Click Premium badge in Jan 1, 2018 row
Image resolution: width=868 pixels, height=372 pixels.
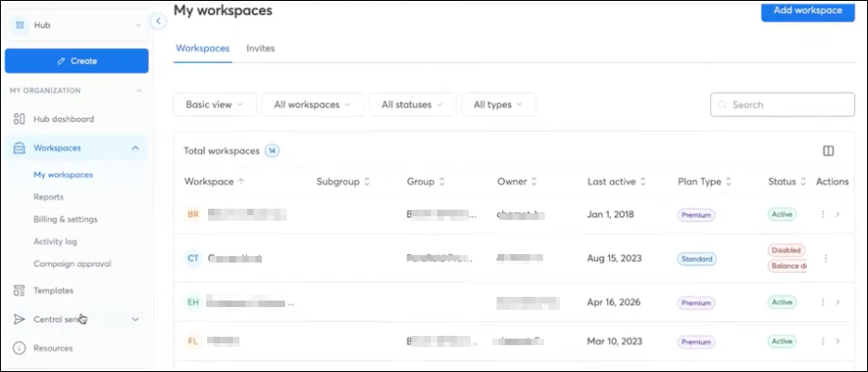pyautogui.click(x=696, y=215)
